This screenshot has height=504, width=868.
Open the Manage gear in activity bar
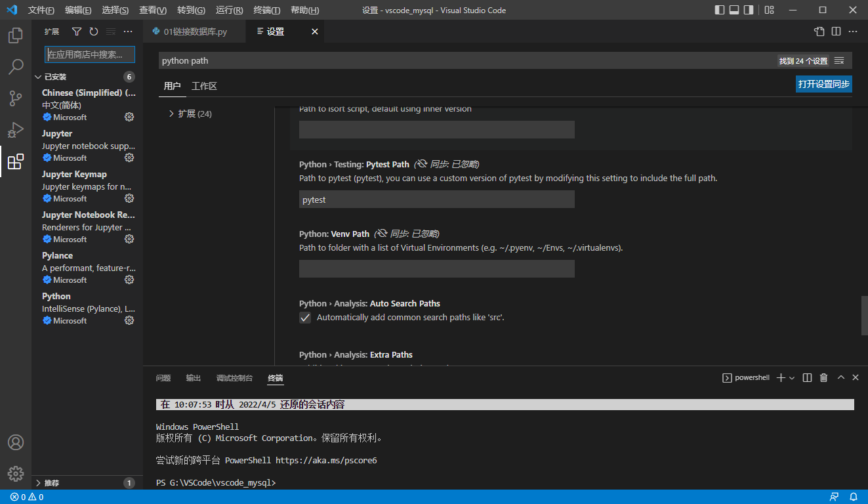pos(16,473)
